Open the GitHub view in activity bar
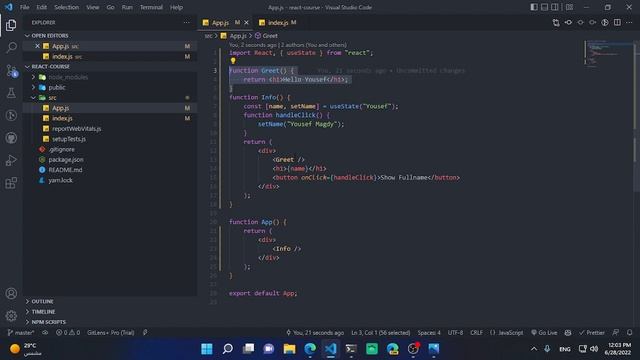The height and width of the screenshot is (360, 640). point(11,138)
